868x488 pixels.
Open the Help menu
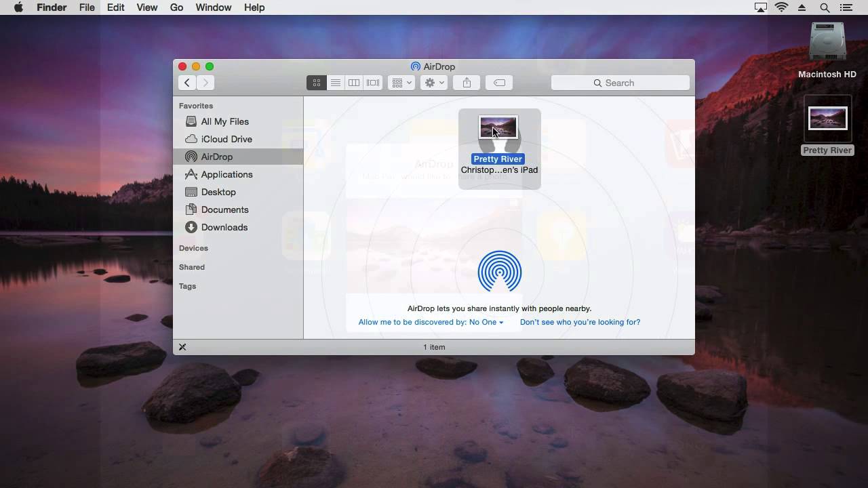254,7
